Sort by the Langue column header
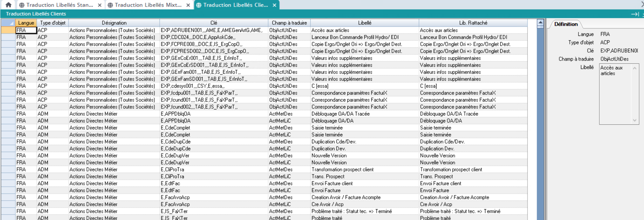Image resolution: width=644 pixels, height=220 pixels. click(26, 23)
